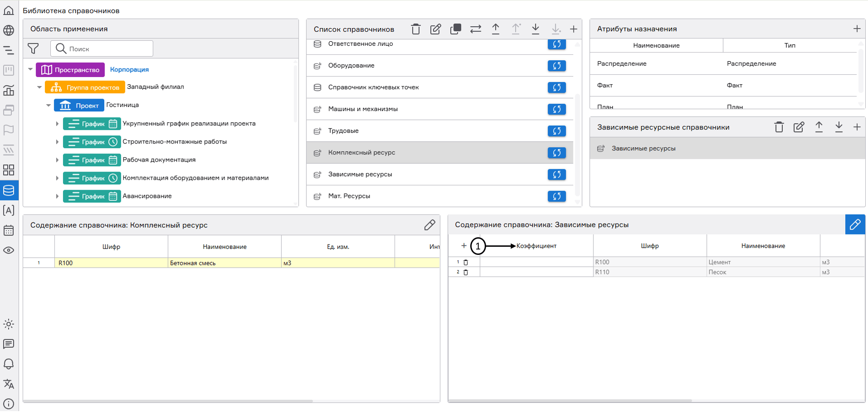868x412 pixels.
Task: Click the Корпорация link in the tree
Action: click(129, 70)
